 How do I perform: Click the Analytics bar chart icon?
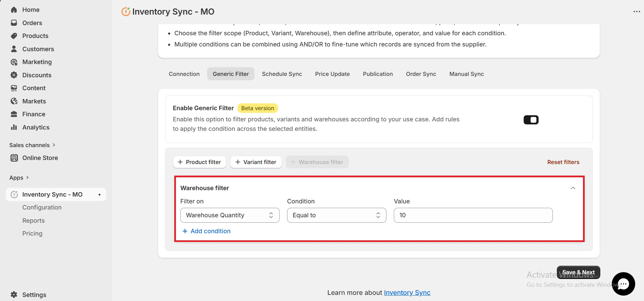tap(14, 127)
